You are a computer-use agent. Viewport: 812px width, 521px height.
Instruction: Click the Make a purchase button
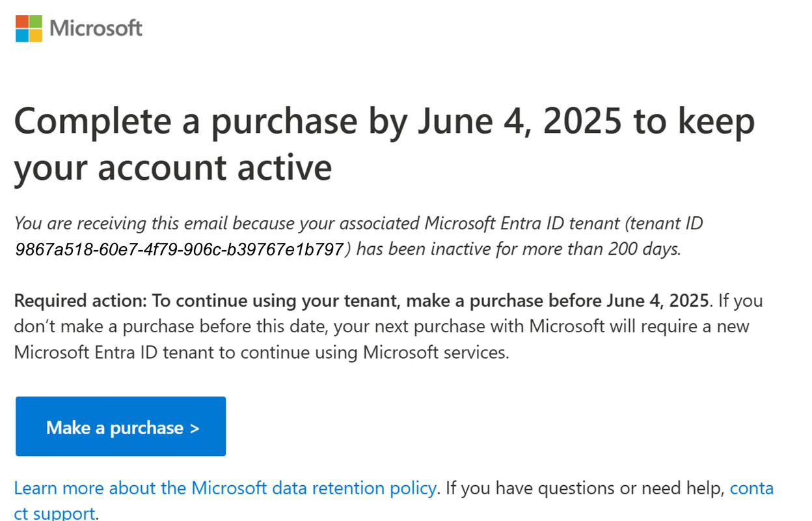[x=120, y=427]
